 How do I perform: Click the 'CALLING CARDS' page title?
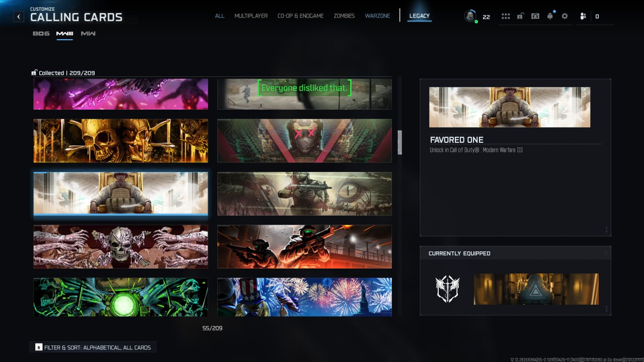pos(76,17)
